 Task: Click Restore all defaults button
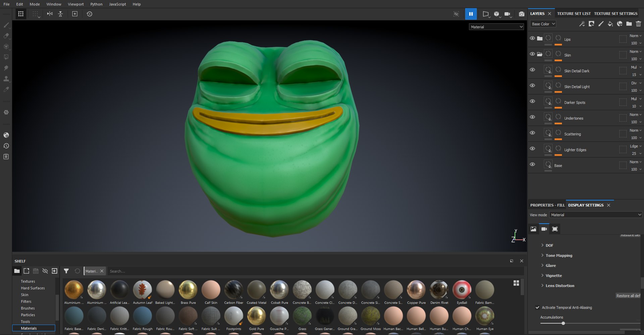(628, 295)
